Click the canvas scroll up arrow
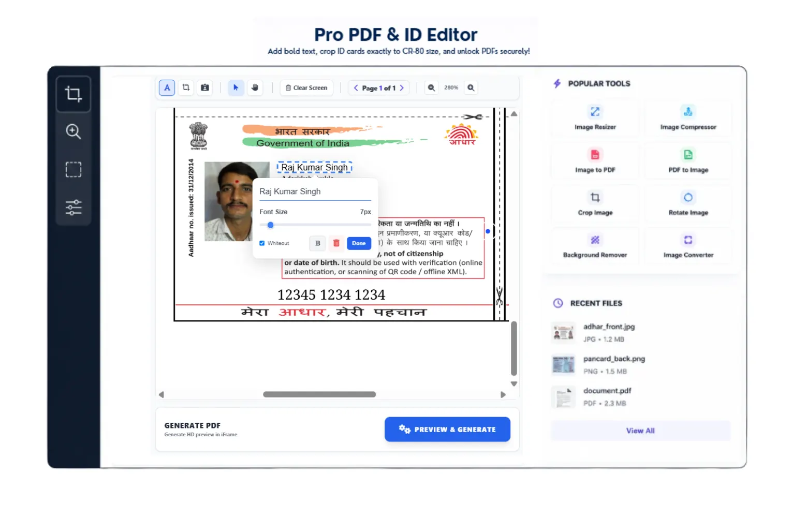The height and width of the screenshot is (532, 792). pyautogui.click(x=514, y=114)
